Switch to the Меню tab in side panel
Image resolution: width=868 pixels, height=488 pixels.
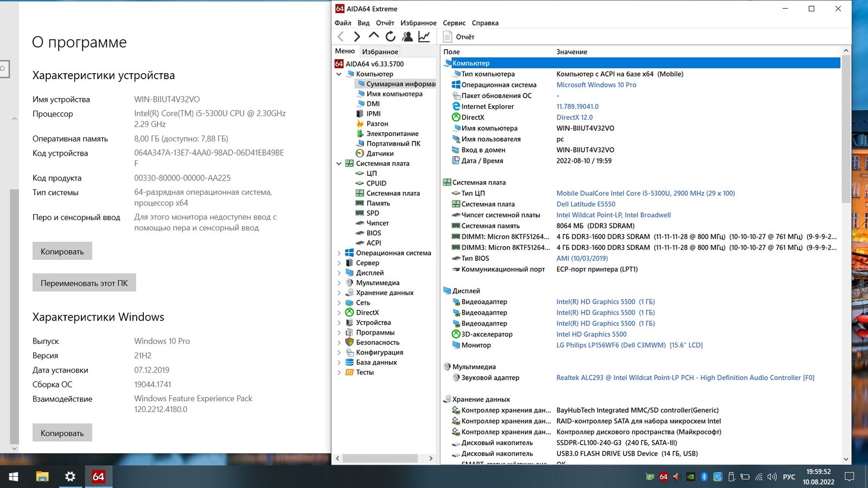coord(345,51)
